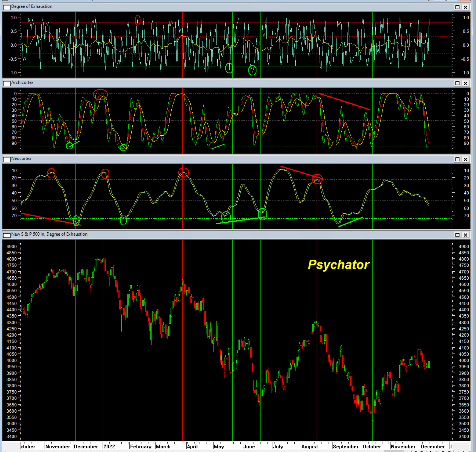The image size is (476, 452).
Task: Click the November label on time axis
Action: pos(58,446)
